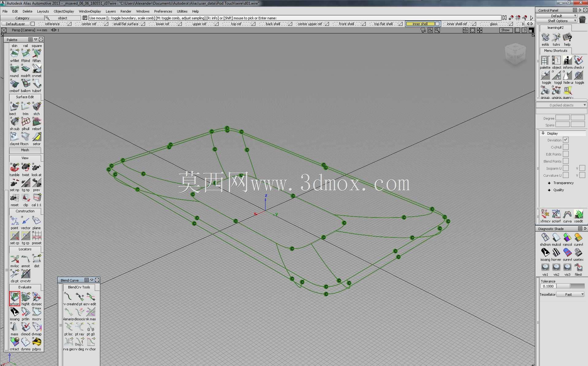Select the point construction tool

(x=14, y=221)
